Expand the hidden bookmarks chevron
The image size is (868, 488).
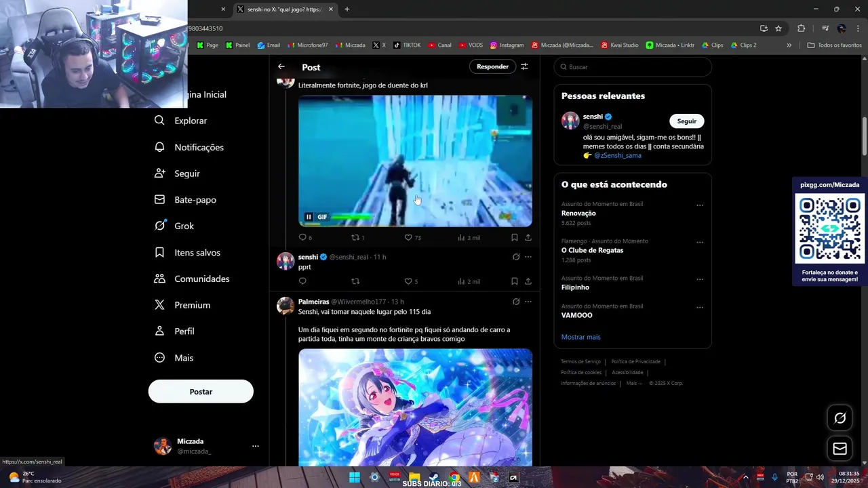[x=789, y=45]
